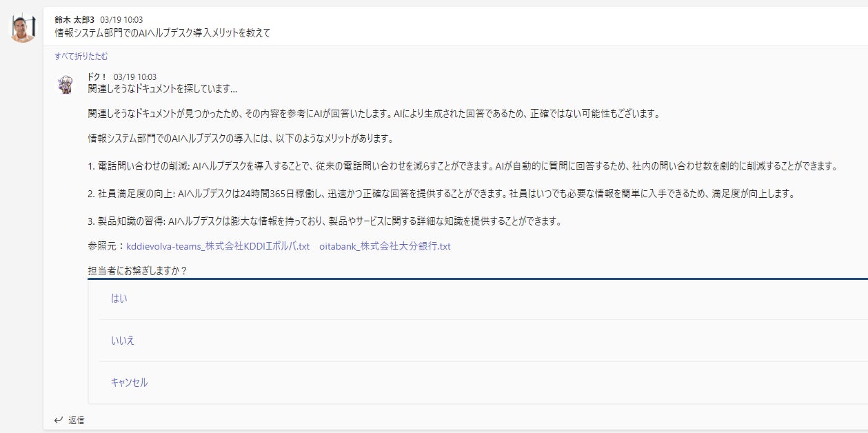The height and width of the screenshot is (433, 868).
Task: Click the 関連しそうなドキュメントを探しています status line
Action: click(x=163, y=89)
